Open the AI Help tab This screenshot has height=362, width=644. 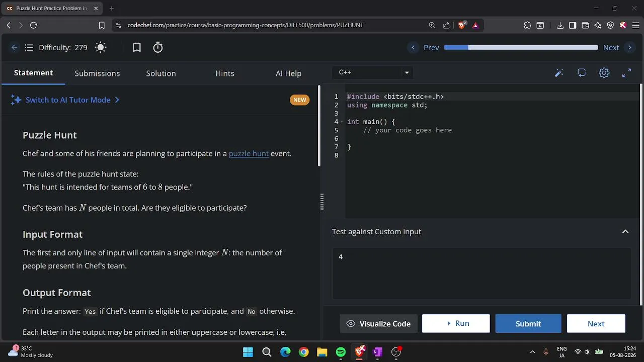tap(288, 73)
